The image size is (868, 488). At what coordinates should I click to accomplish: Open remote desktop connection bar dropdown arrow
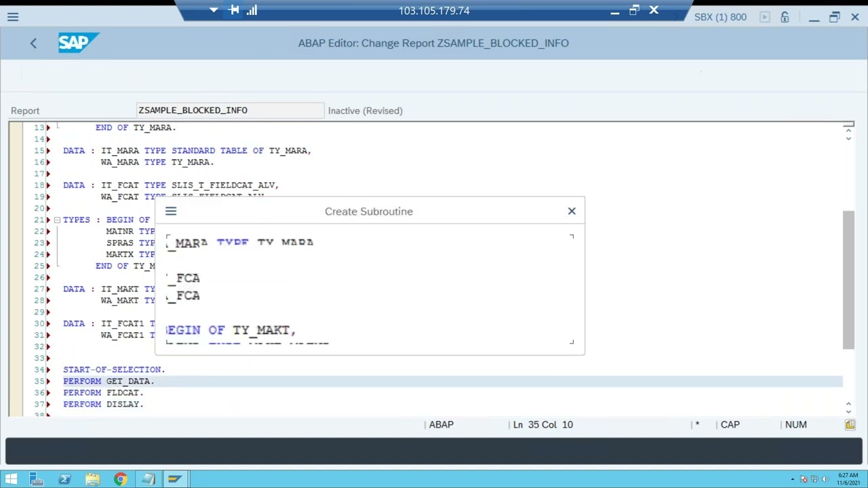coord(214,10)
